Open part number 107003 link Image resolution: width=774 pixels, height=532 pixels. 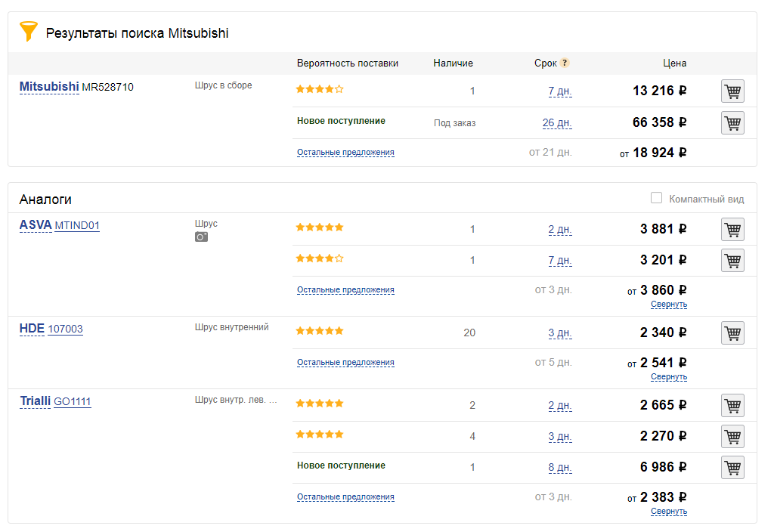click(x=65, y=329)
